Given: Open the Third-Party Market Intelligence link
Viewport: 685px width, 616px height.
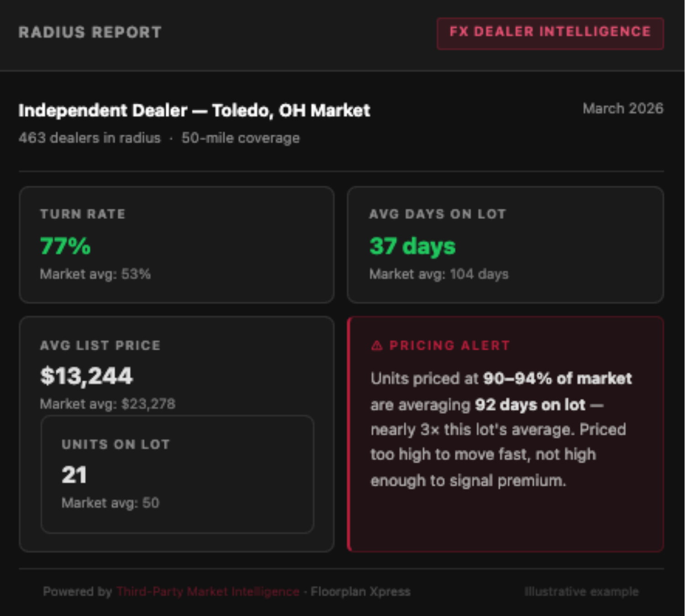Looking at the screenshot, I should point(208,591).
